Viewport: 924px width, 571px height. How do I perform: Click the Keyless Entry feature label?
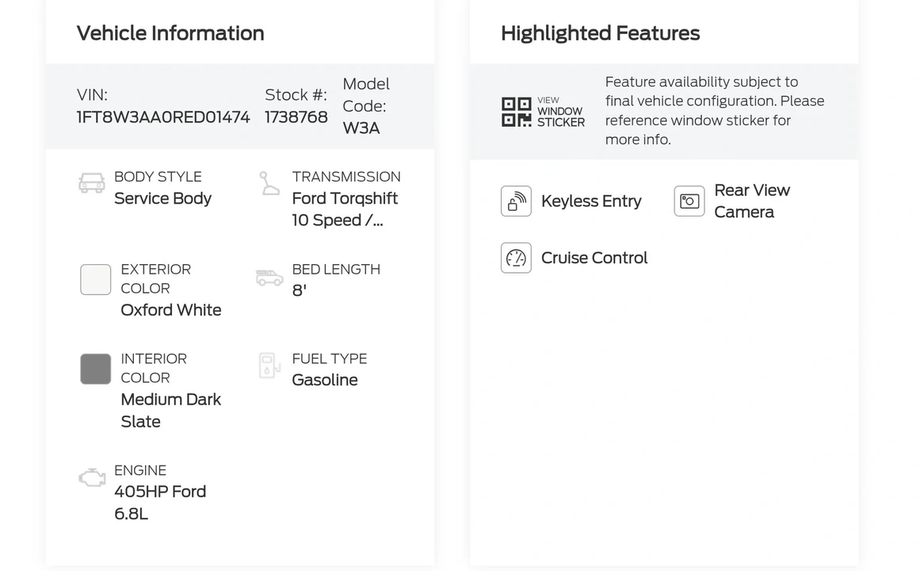pyautogui.click(x=591, y=201)
